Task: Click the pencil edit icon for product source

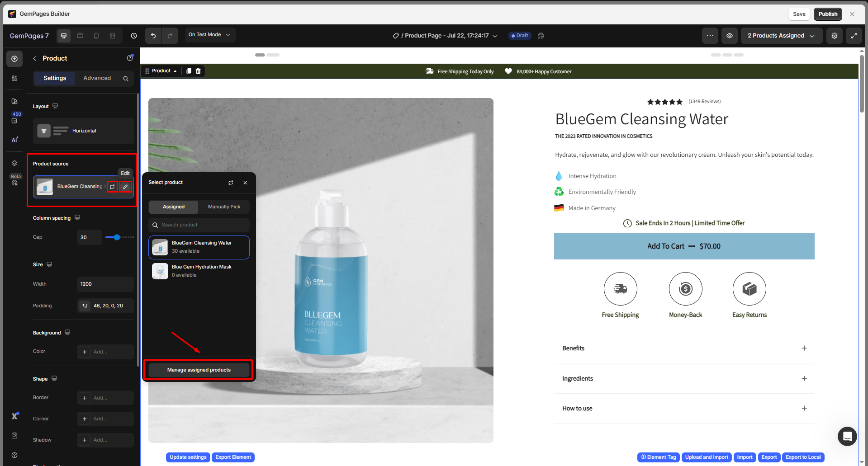Action: tap(125, 187)
